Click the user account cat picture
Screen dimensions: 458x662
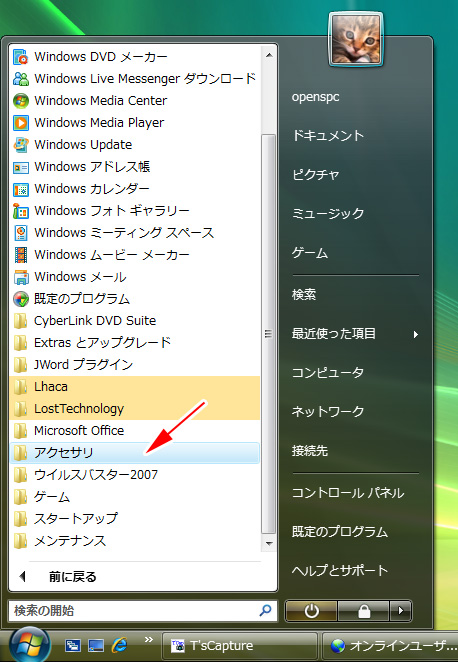click(356, 39)
